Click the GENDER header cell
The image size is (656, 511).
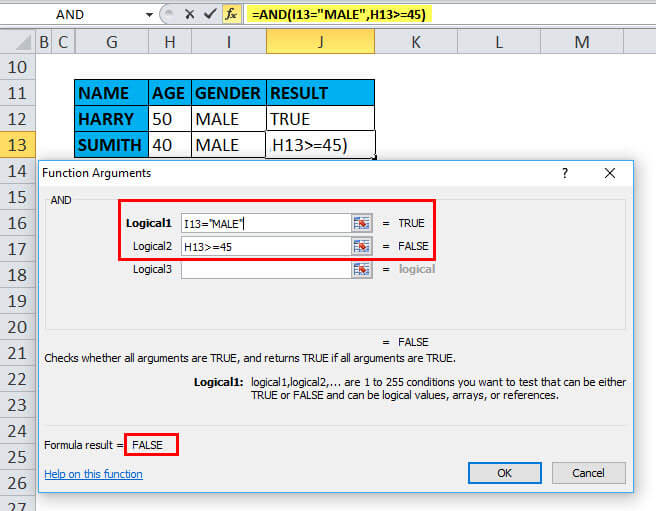coord(229,93)
